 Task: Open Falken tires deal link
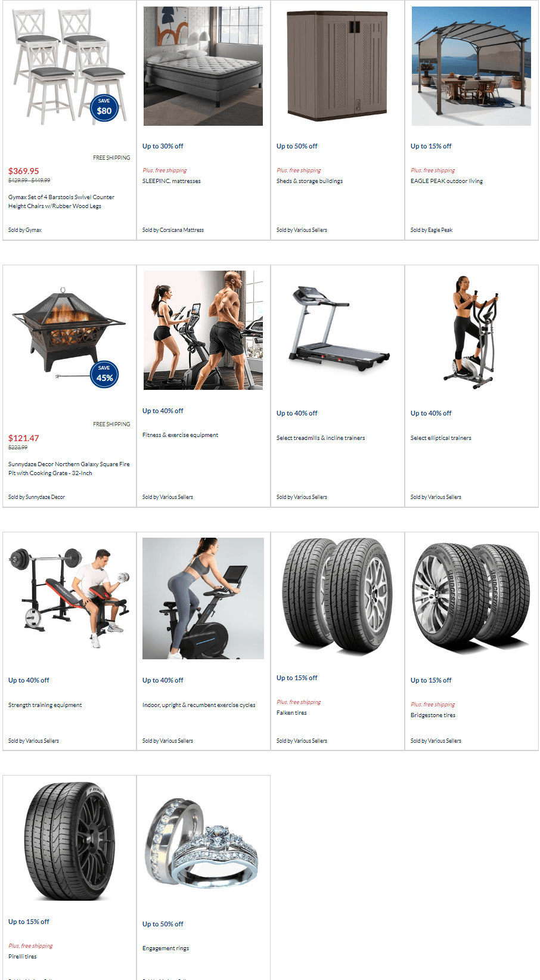[291, 713]
